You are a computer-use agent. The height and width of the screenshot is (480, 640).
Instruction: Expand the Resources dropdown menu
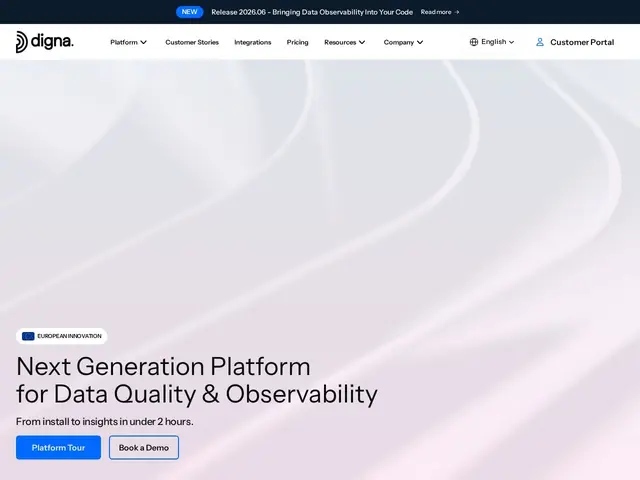344,42
